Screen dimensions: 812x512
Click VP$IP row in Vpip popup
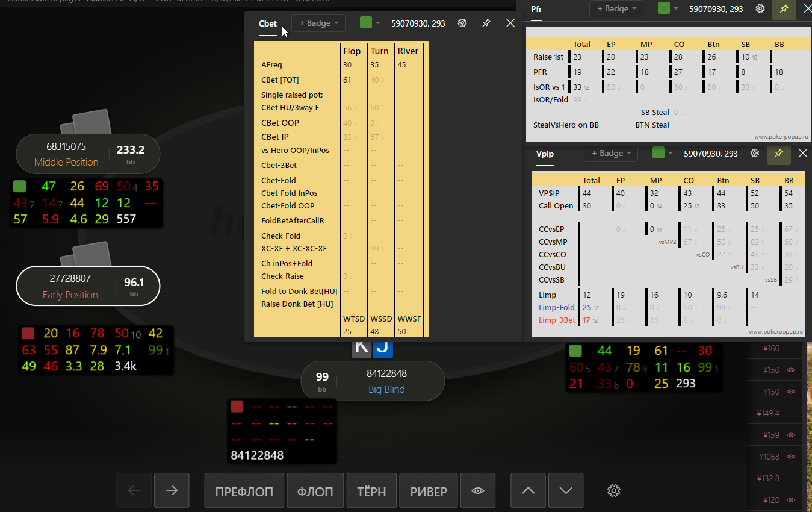669,193
